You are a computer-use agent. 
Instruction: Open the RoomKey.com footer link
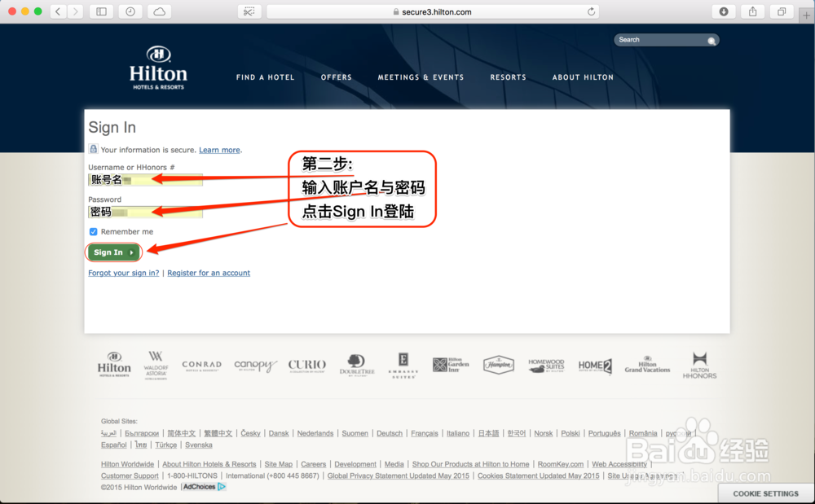point(561,465)
